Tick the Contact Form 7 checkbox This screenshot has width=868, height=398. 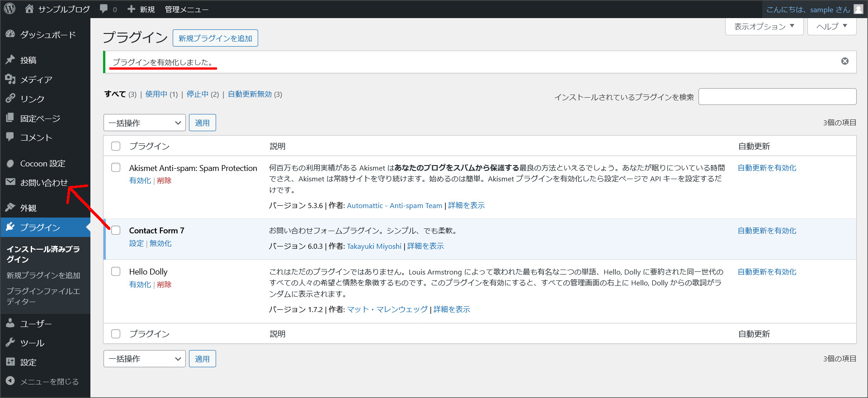click(x=116, y=231)
